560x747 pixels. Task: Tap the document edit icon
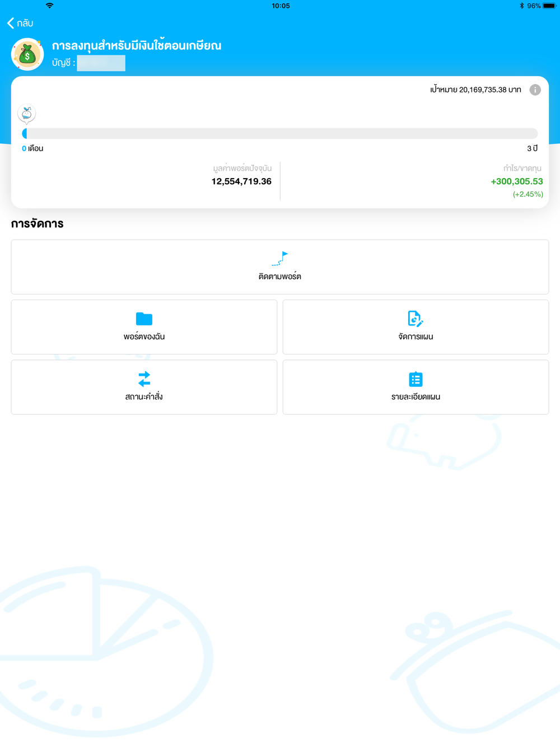point(416,319)
